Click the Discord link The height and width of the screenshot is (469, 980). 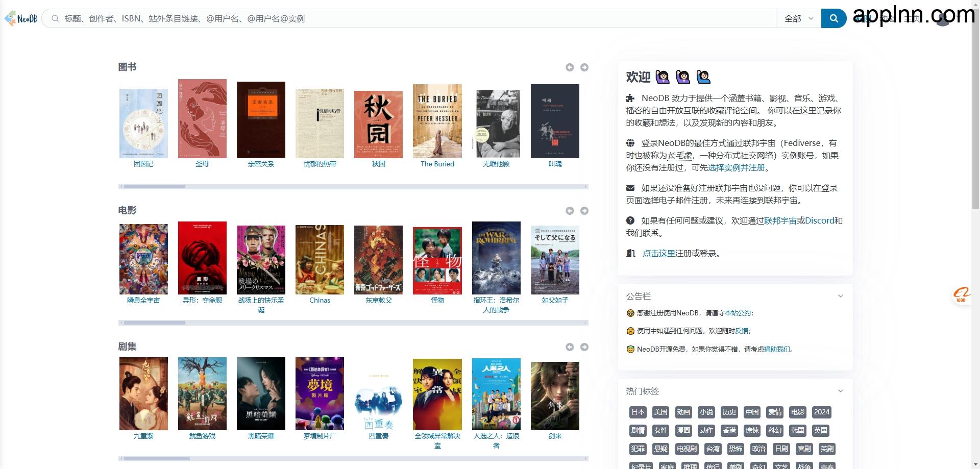(x=820, y=220)
